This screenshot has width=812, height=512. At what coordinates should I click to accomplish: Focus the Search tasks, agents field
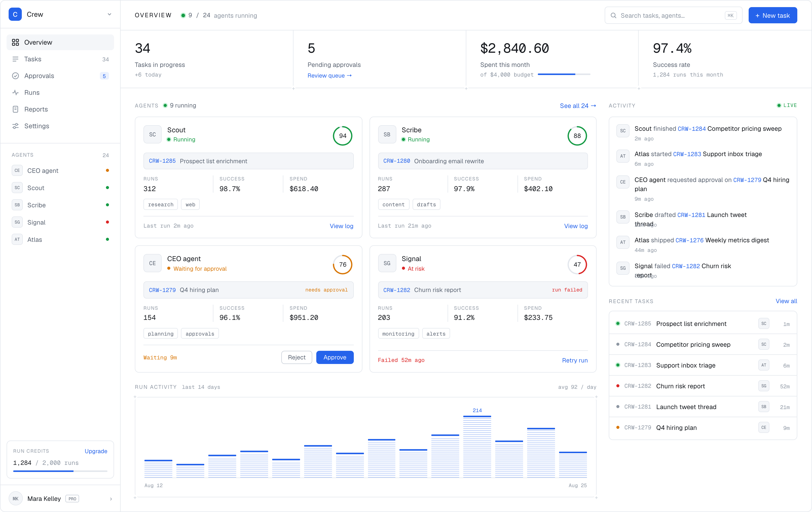tap(673, 15)
